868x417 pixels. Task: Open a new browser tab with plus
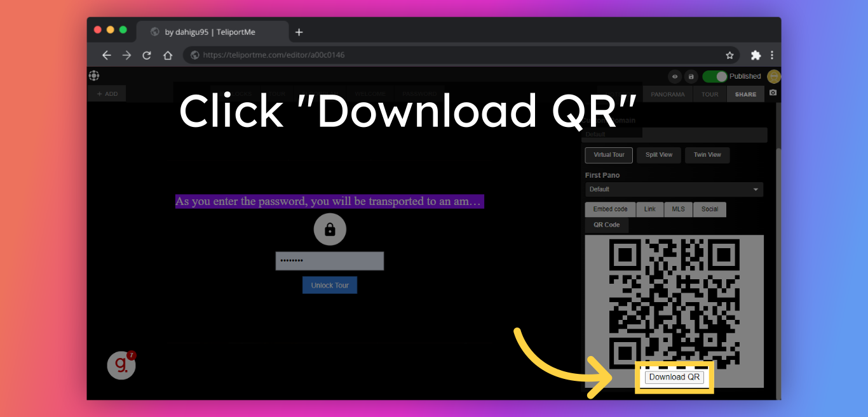click(x=299, y=32)
